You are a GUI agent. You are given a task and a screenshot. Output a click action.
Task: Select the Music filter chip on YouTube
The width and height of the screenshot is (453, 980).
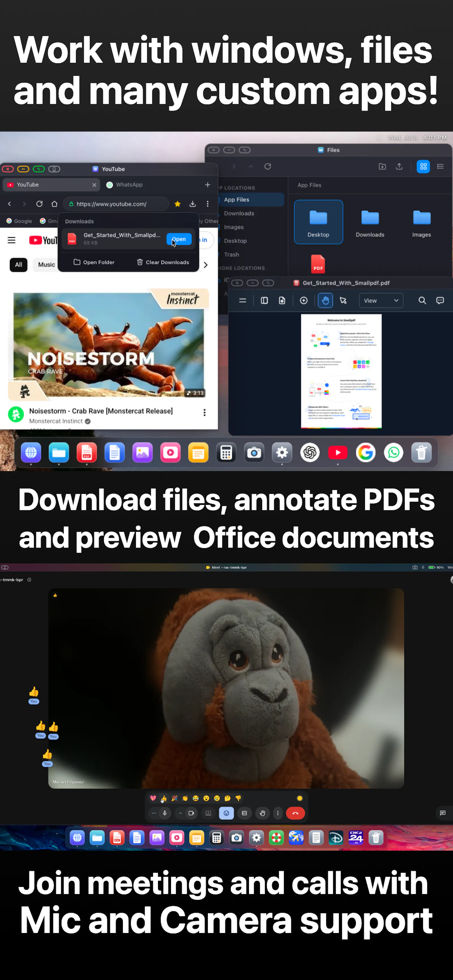coord(46,265)
